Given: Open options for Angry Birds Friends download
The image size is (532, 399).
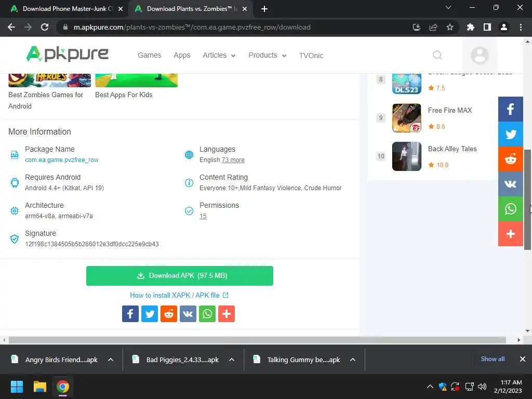Looking at the screenshot, I should [111, 360].
